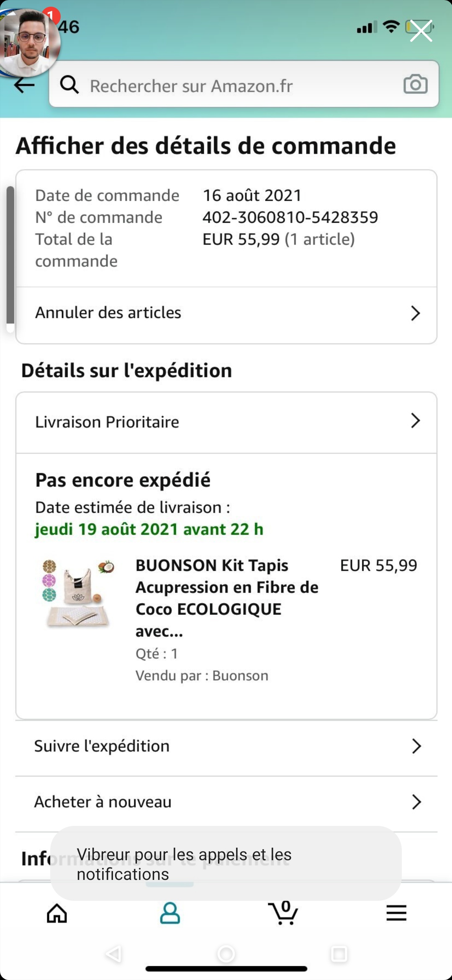Click the vertical scrollbar handle
Viewport: 452px width, 980px height.
(x=10, y=255)
